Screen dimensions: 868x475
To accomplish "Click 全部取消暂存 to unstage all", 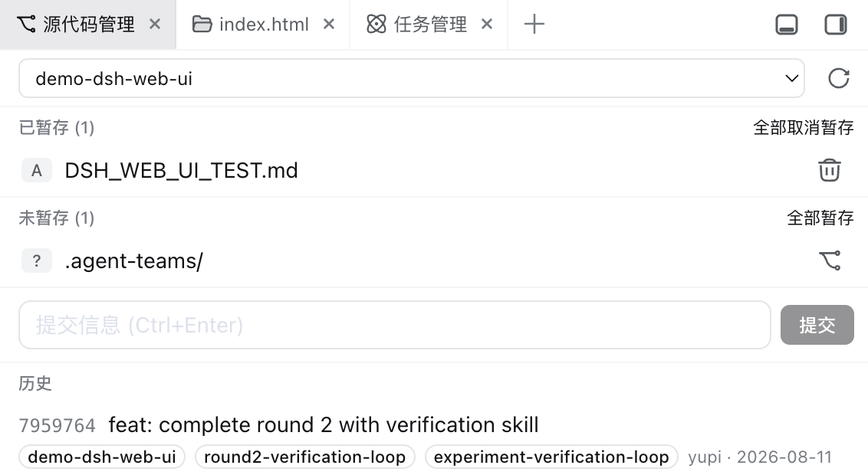I will pyautogui.click(x=804, y=128).
